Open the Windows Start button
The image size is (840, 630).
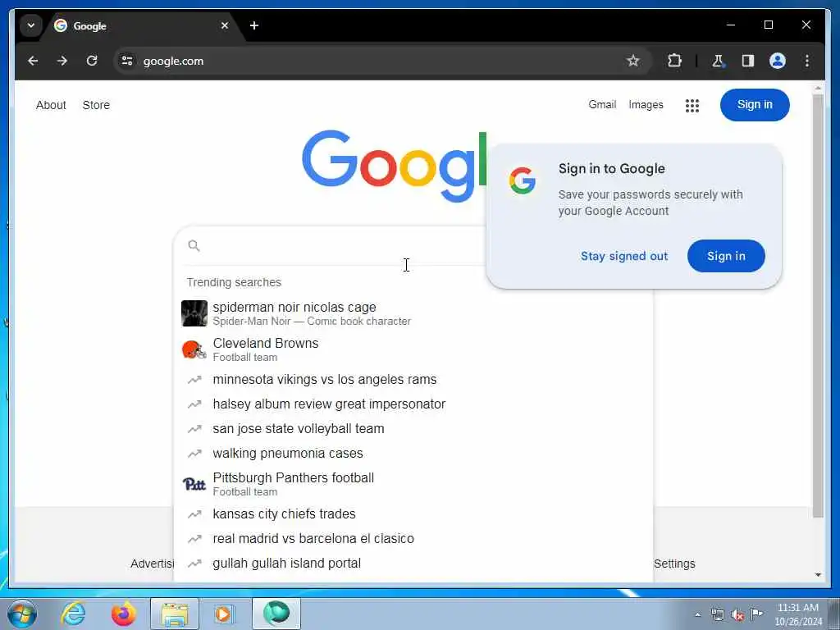coord(22,614)
